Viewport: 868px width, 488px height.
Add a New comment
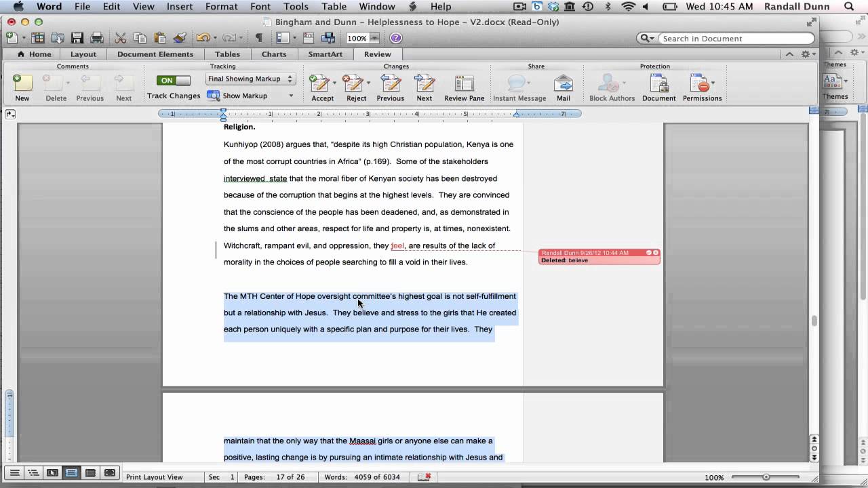pos(22,87)
